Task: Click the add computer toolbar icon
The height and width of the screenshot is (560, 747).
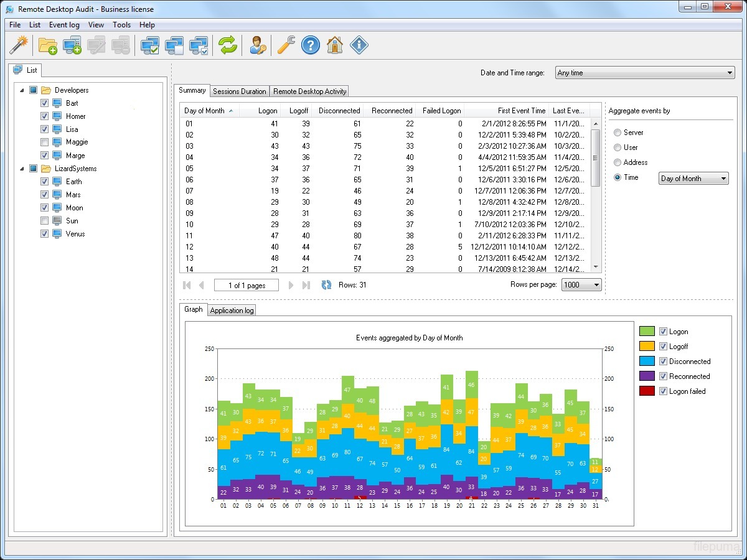Action: coord(72,45)
